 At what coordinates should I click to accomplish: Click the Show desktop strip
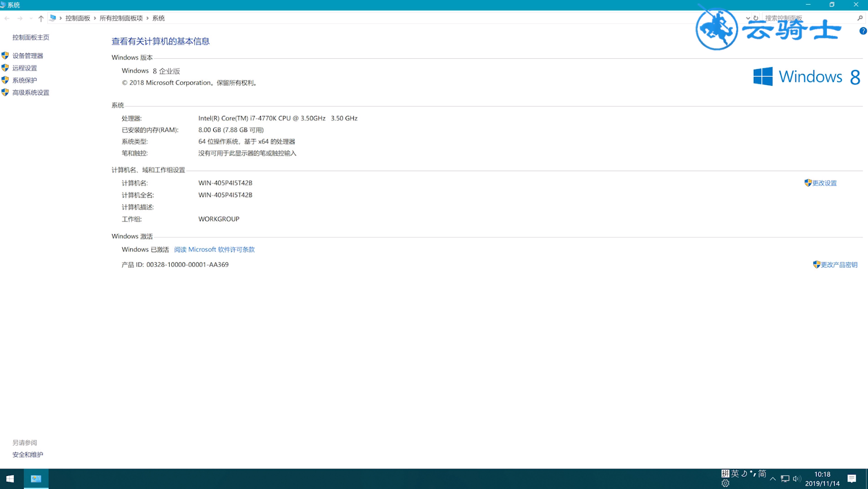pos(866,479)
